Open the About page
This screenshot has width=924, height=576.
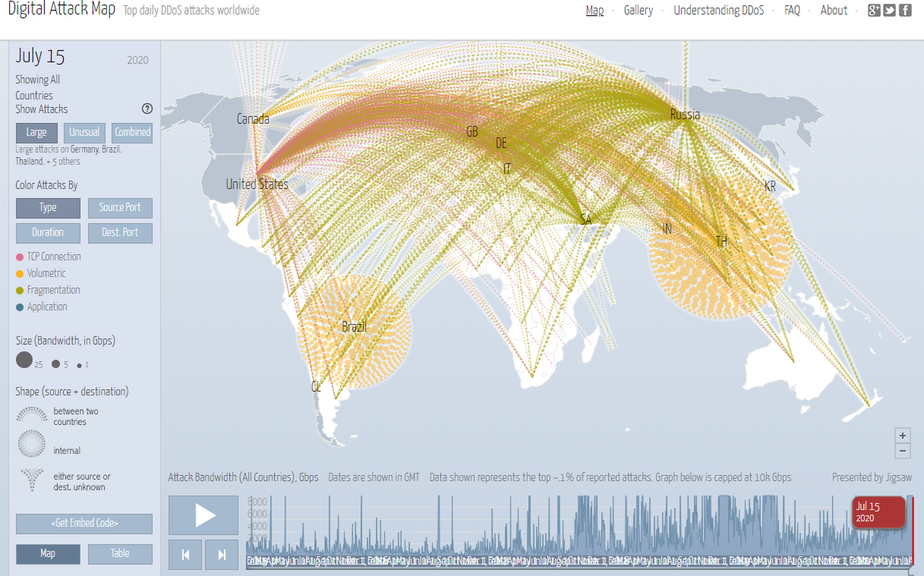click(x=834, y=10)
